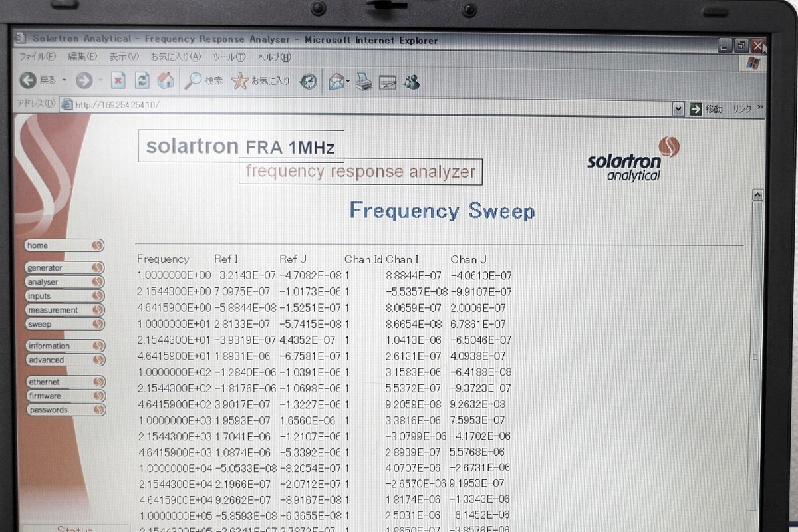Open the sweep sidebar page

coord(65,324)
